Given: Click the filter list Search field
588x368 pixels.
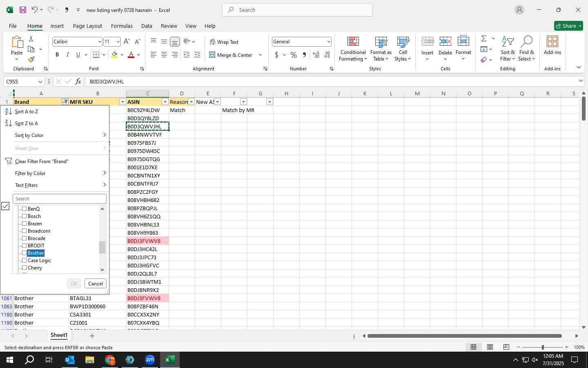Looking at the screenshot, I should [60, 199].
